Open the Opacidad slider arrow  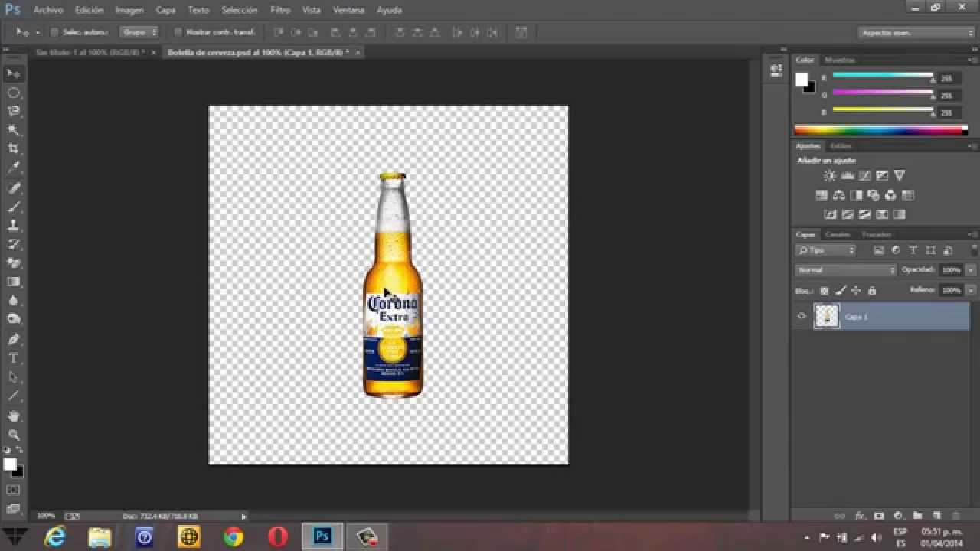(971, 270)
